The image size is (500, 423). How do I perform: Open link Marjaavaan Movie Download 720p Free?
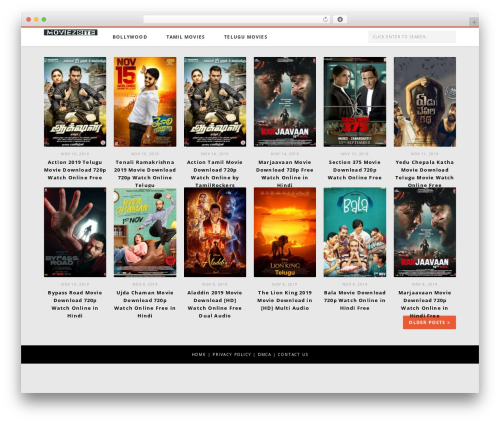click(x=285, y=174)
